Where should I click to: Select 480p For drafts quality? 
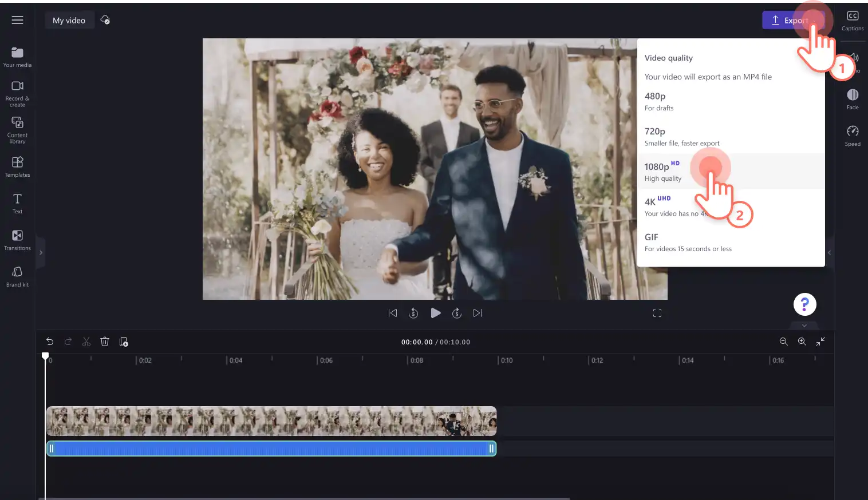(731, 101)
